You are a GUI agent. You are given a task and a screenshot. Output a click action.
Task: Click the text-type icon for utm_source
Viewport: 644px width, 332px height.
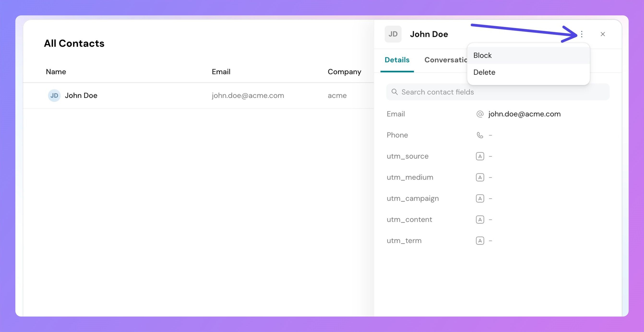point(480,156)
